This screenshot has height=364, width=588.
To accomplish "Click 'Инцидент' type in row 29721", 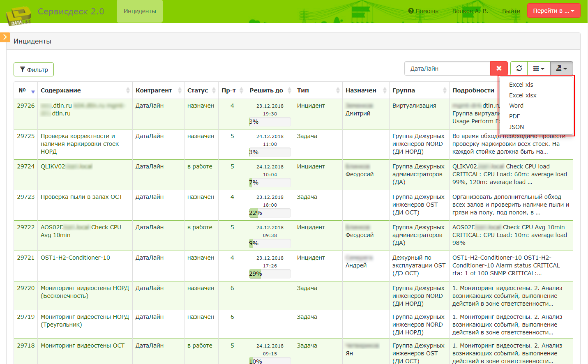I will click(x=311, y=258).
